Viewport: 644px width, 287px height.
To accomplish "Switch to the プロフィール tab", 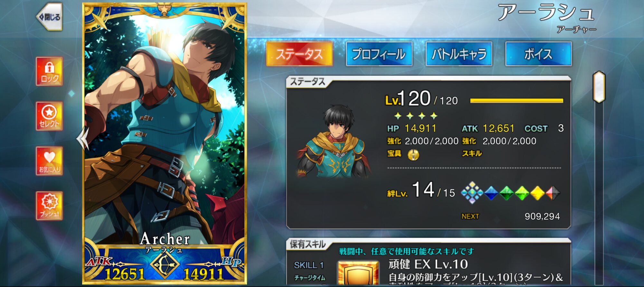I will click(379, 54).
